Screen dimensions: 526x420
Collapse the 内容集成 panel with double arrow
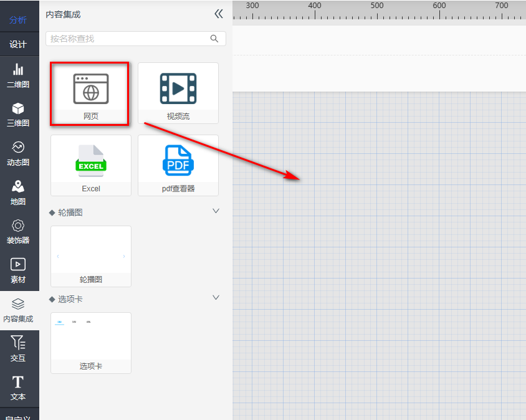(218, 14)
